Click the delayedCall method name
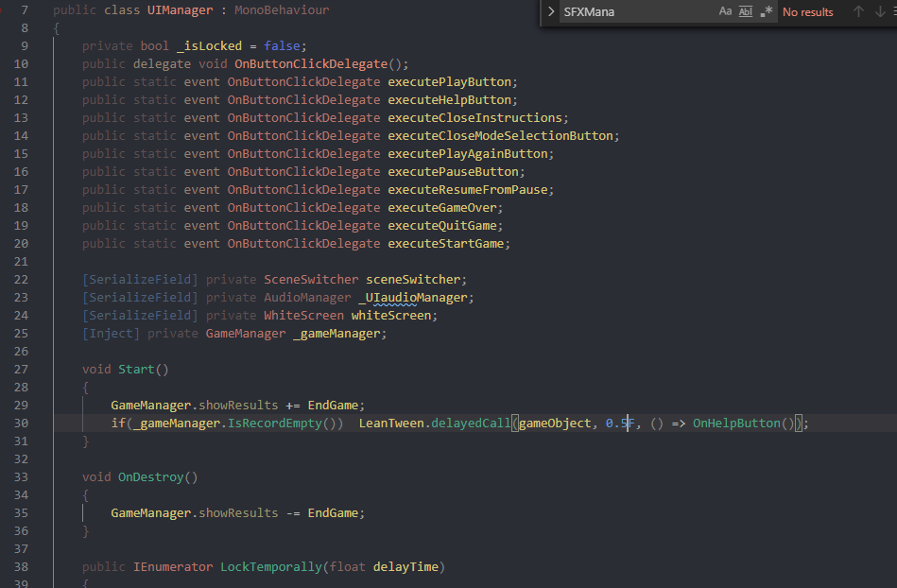897x588 pixels. [x=471, y=424]
